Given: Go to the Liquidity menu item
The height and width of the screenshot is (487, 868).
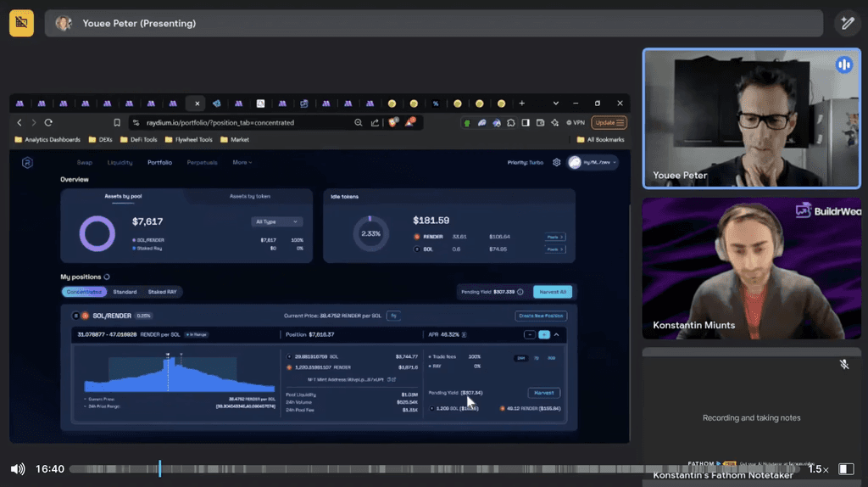Looking at the screenshot, I should pos(120,162).
